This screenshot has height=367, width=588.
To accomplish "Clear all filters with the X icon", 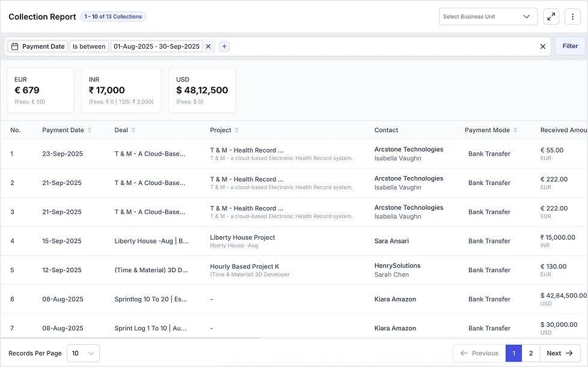I will [542, 46].
